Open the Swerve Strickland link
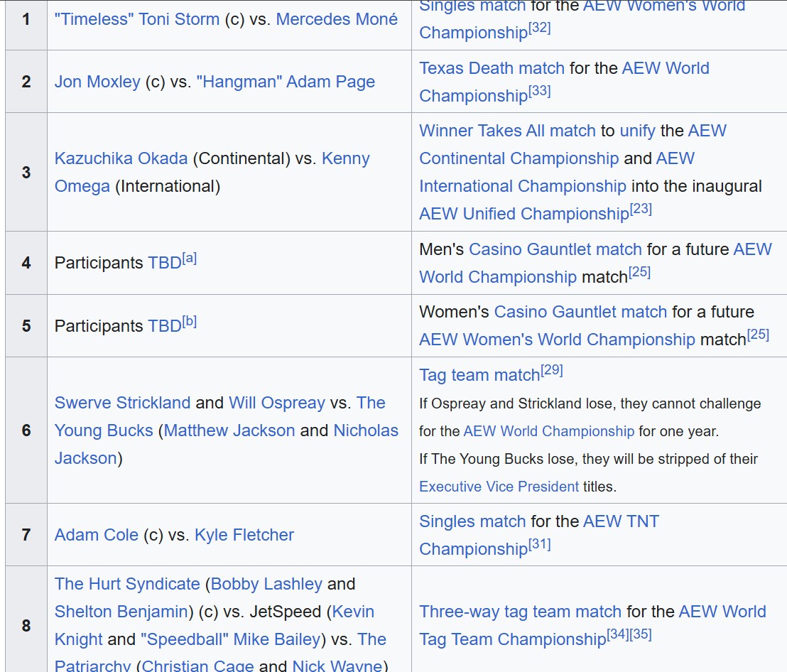This screenshot has width=787, height=672. point(122,403)
